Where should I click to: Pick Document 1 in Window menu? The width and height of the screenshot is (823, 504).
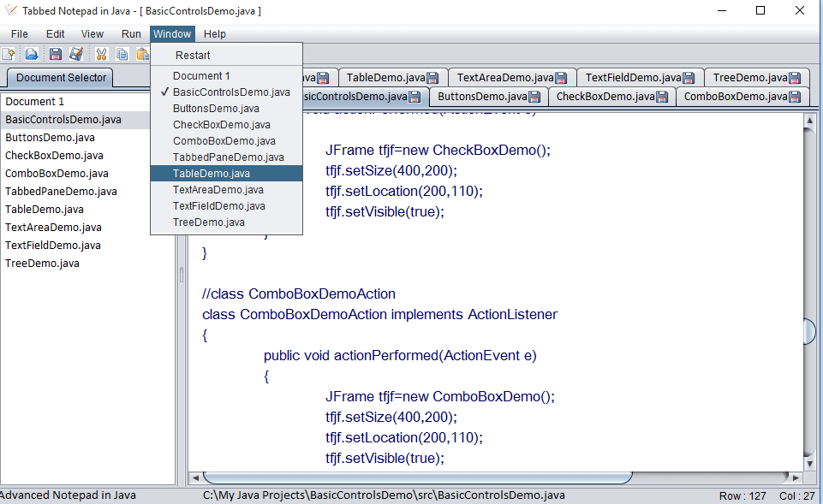[201, 76]
